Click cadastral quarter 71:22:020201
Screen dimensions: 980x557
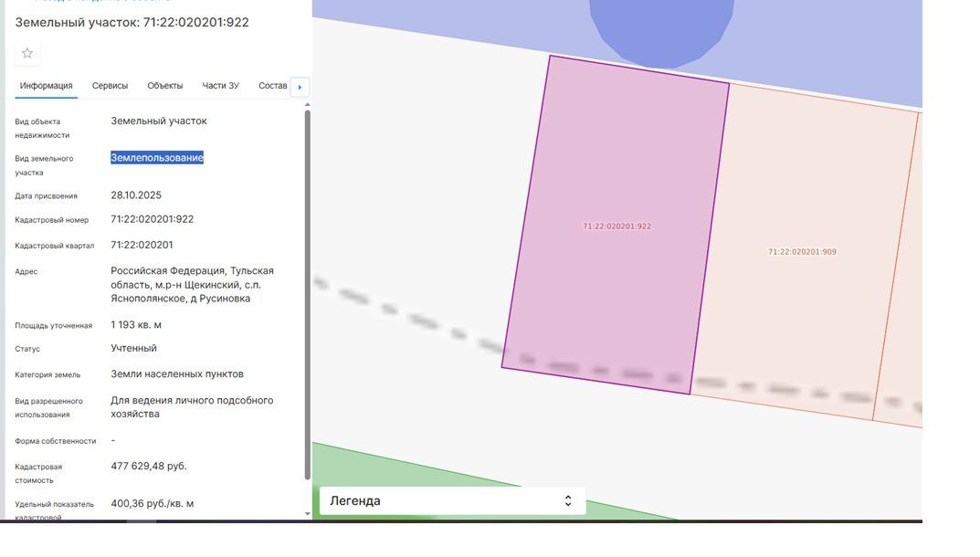point(142,245)
